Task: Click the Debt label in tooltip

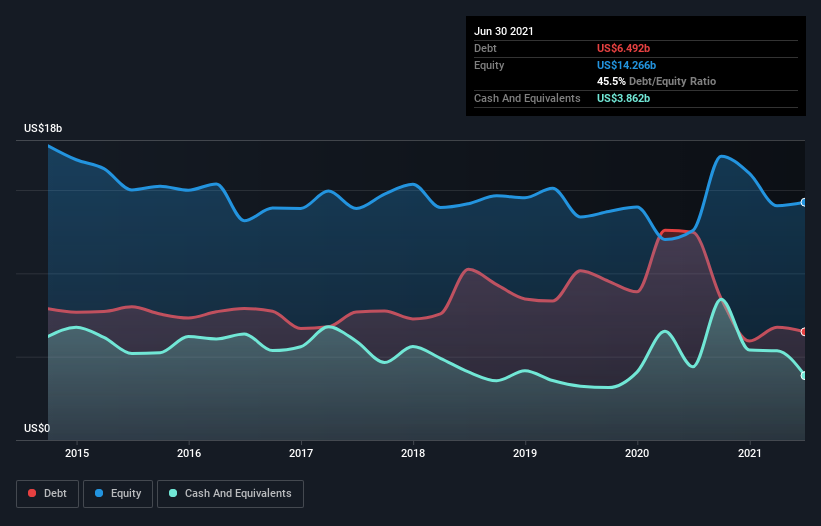Action: click(485, 48)
